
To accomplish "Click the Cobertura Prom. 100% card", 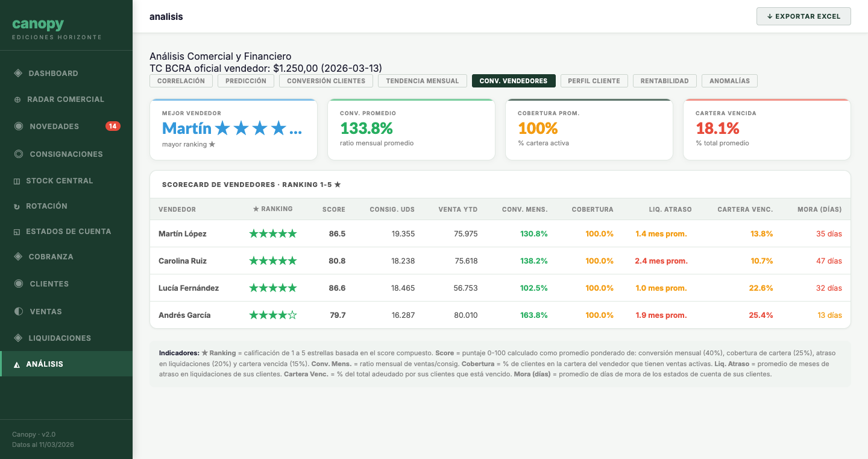I will coord(589,130).
